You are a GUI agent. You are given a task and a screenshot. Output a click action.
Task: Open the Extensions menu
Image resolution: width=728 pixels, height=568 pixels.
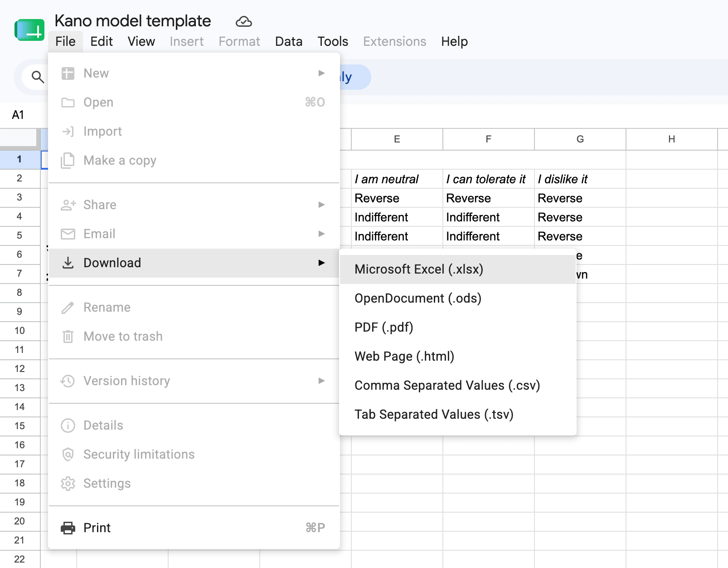tap(395, 42)
